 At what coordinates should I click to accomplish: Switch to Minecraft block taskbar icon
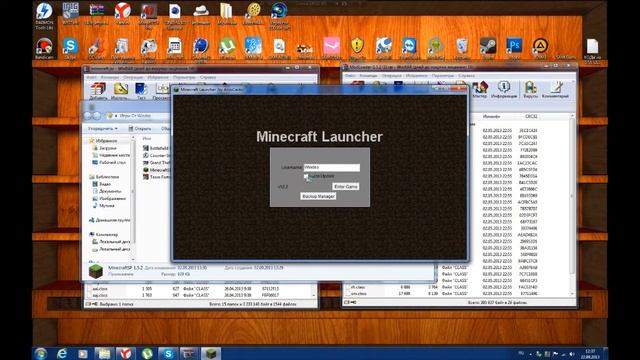tap(211, 353)
